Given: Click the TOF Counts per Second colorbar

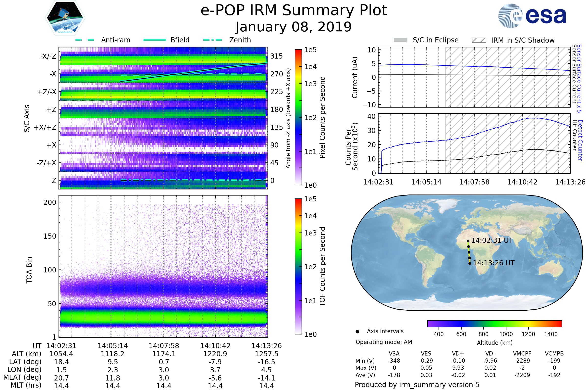Looking at the screenshot, I should (298, 266).
